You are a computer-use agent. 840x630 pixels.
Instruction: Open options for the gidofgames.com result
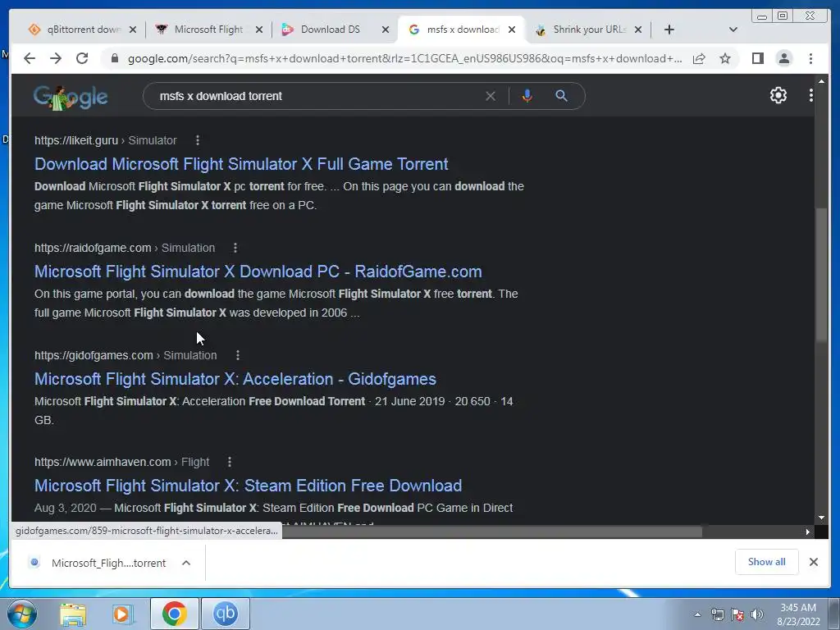(238, 355)
